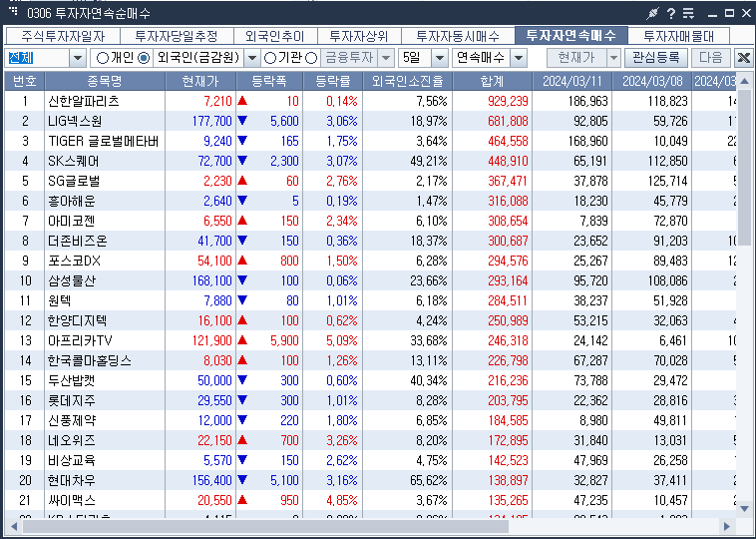Image resolution: width=756 pixels, height=539 pixels.
Task: Select the 원텍 stock name
Action: pyautogui.click(x=59, y=301)
